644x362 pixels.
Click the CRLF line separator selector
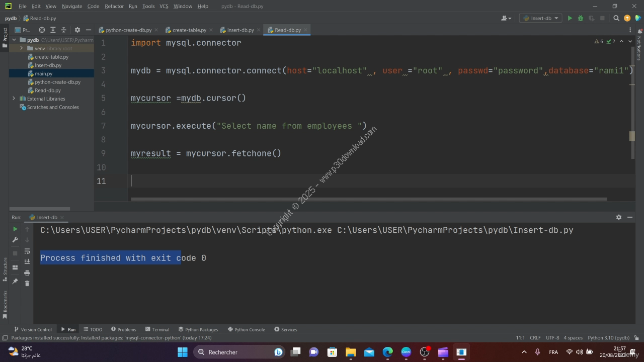tap(535, 338)
